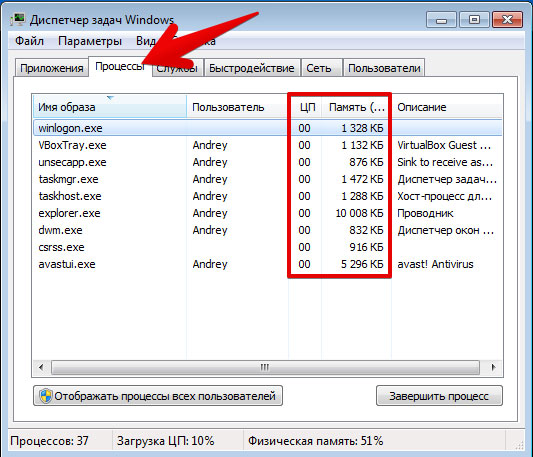This screenshot has height=457, width=533.
Task: Open the Файл menu
Action: (30, 41)
